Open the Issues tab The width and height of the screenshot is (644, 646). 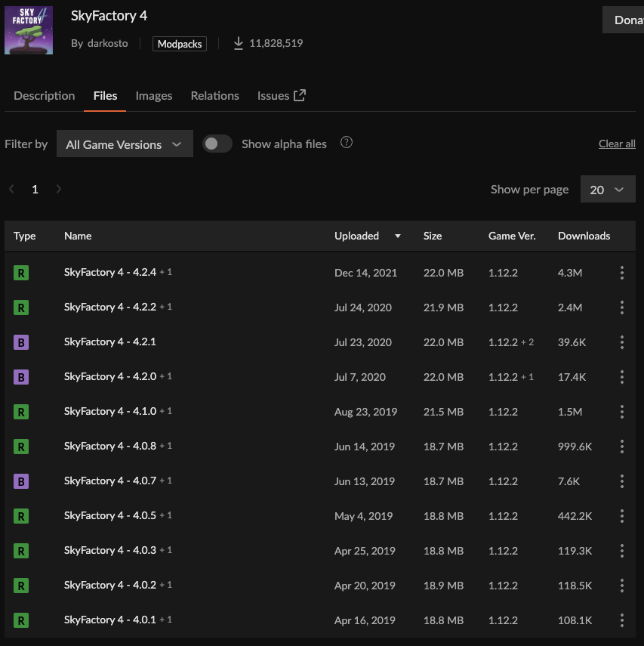(282, 96)
